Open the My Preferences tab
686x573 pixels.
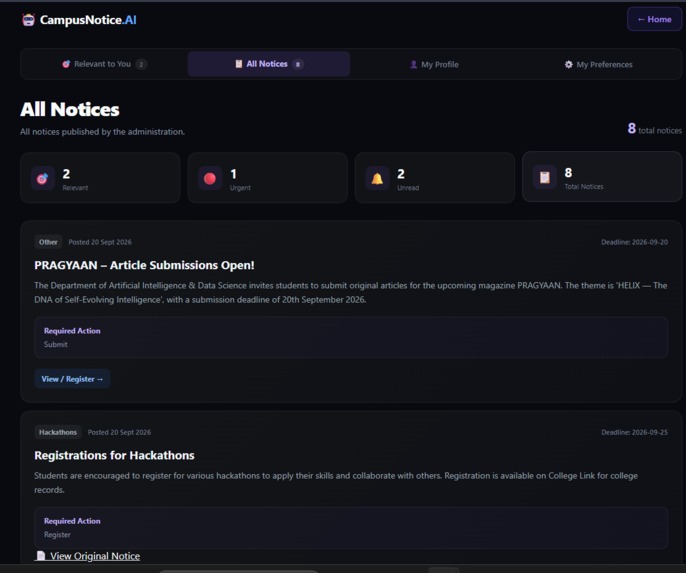click(598, 64)
